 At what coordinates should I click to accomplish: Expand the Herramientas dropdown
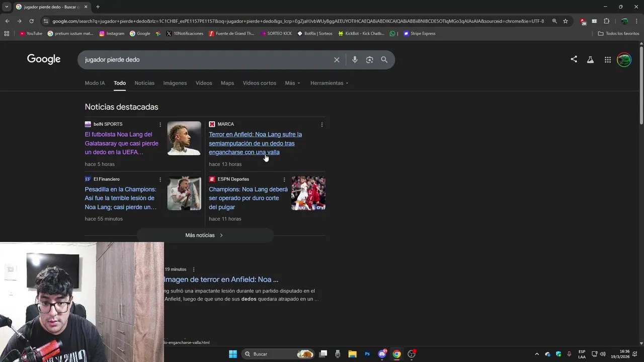pos(329,83)
